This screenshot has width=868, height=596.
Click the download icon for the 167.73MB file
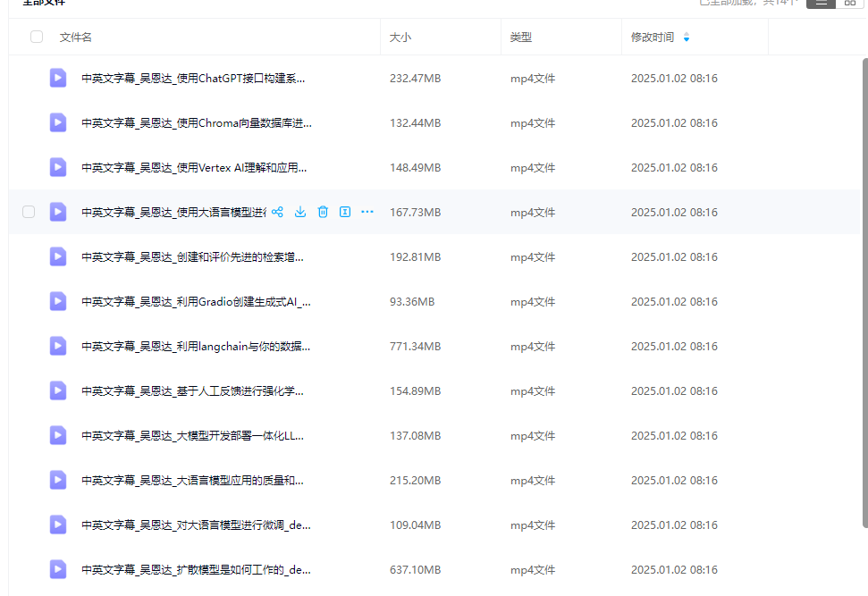[x=300, y=212]
